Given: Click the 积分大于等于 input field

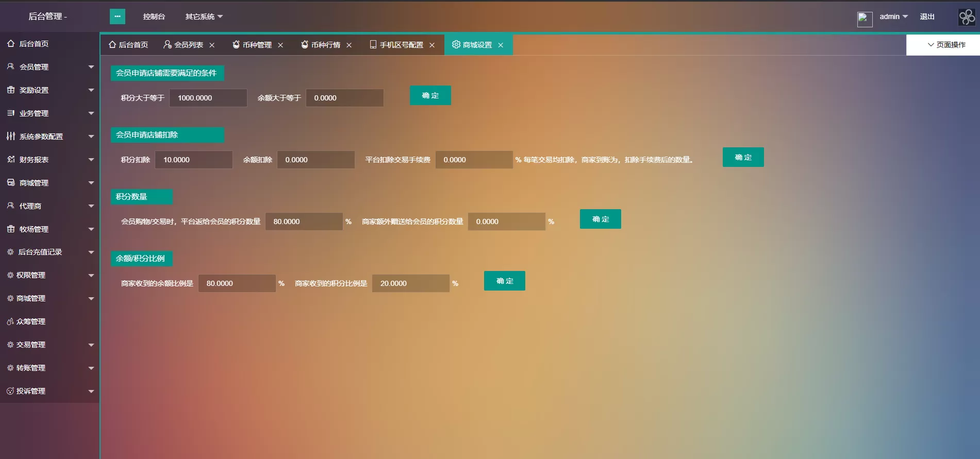Looking at the screenshot, I should (x=208, y=98).
